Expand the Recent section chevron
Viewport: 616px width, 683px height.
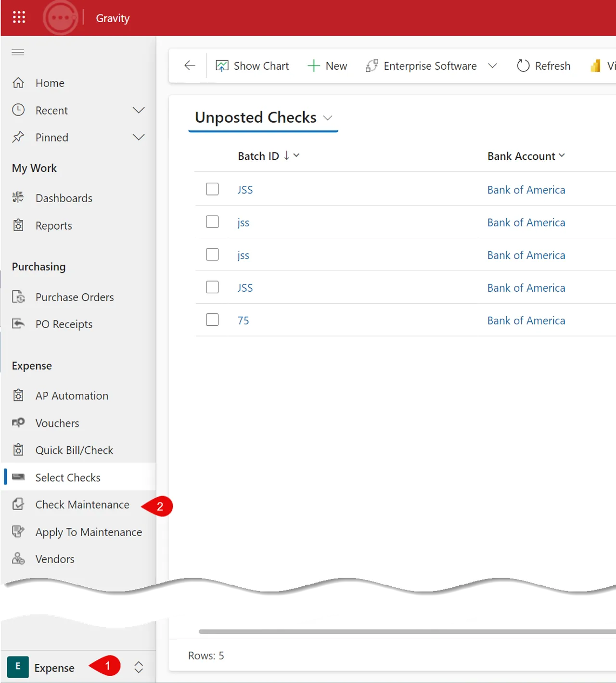pyautogui.click(x=139, y=110)
